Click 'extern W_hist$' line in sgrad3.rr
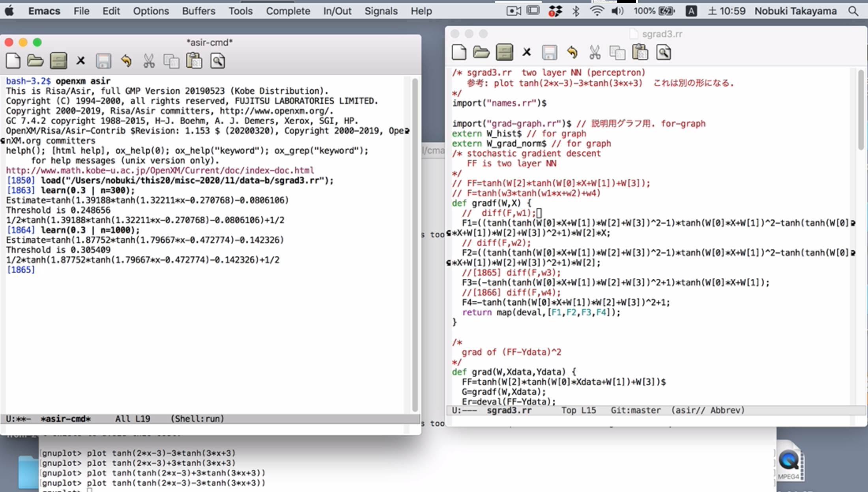 click(x=487, y=134)
